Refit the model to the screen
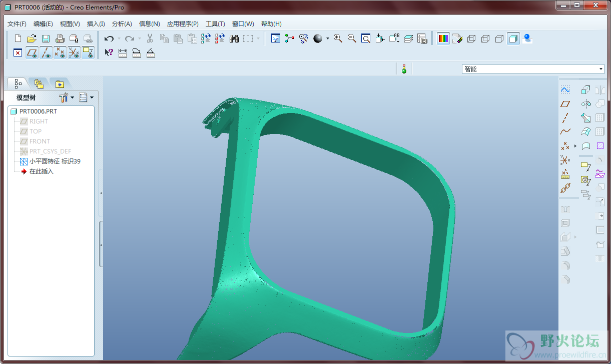Screen dimensions: 611x364 366,38
